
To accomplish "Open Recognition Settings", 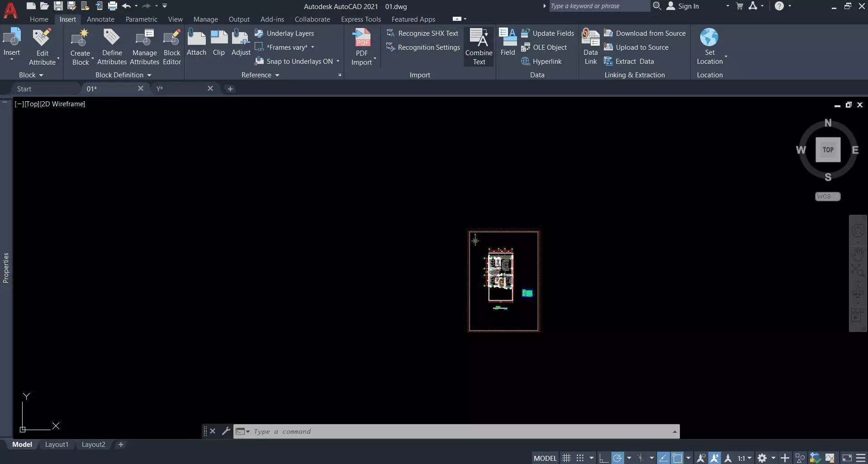I will 423,47.
